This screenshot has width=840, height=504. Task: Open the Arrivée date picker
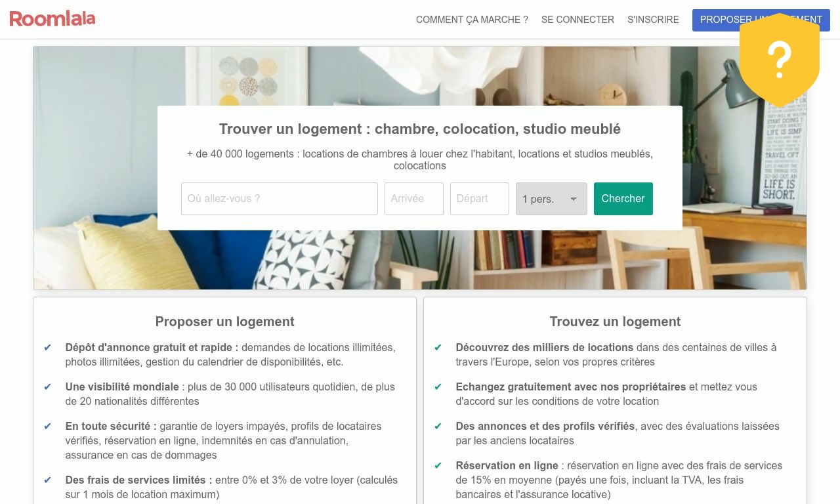point(414,199)
